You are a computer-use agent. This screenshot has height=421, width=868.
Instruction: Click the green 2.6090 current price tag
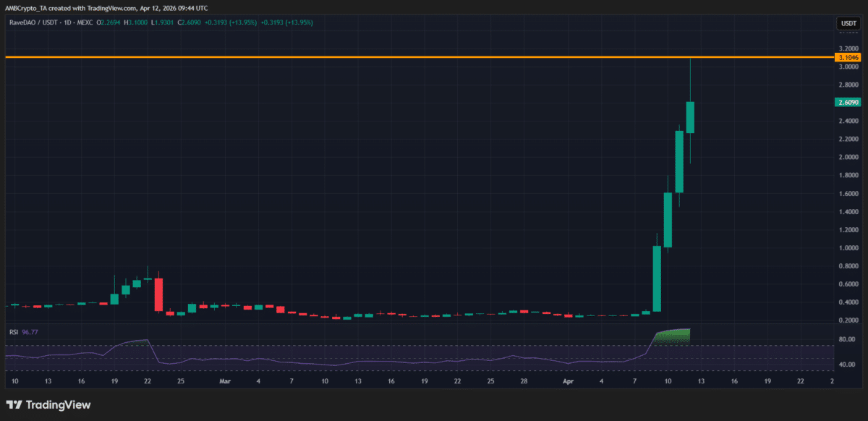point(847,103)
